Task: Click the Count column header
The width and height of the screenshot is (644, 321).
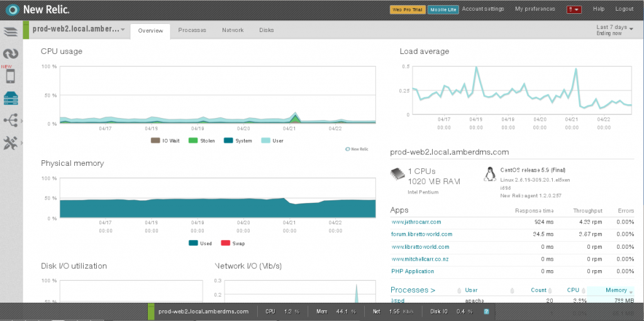Action: click(538, 290)
